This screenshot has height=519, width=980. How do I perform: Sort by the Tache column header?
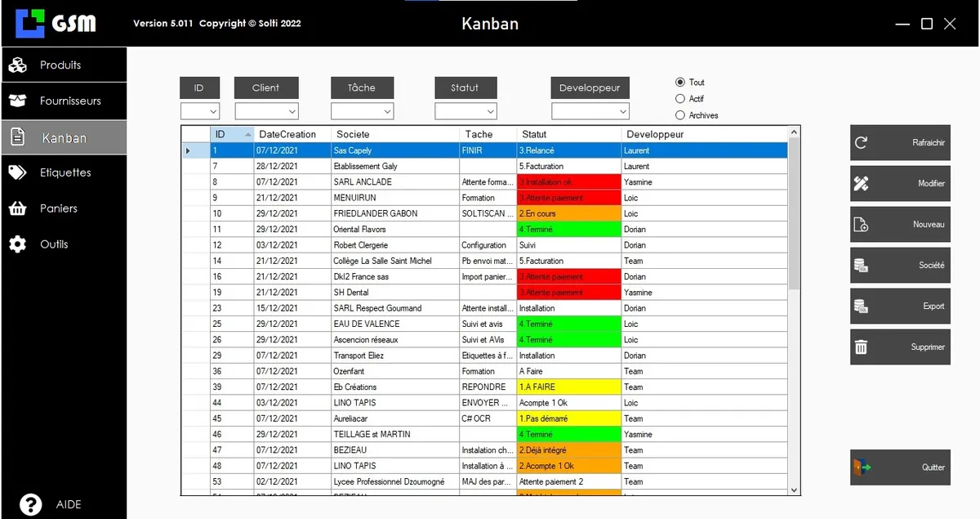coord(488,134)
